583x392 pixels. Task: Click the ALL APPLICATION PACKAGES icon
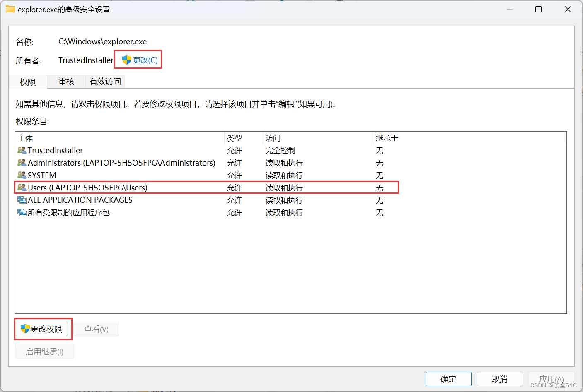pyautogui.click(x=22, y=200)
